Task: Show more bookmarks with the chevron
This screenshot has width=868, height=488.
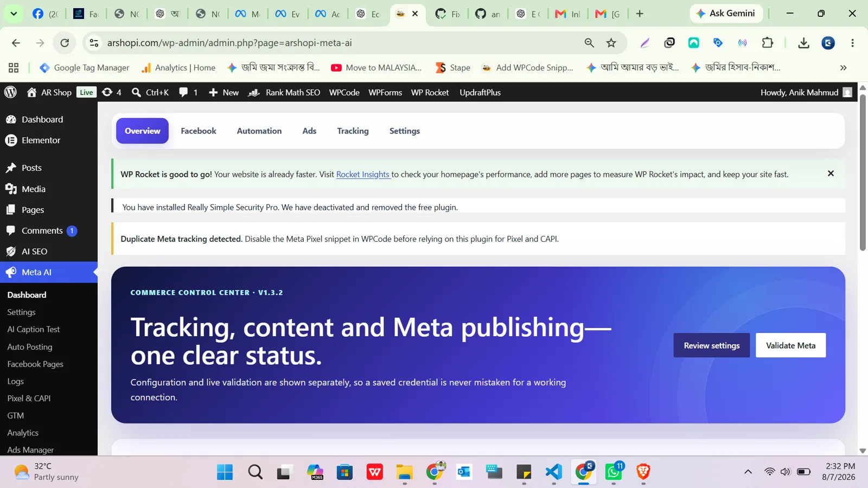Action: pyautogui.click(x=843, y=68)
